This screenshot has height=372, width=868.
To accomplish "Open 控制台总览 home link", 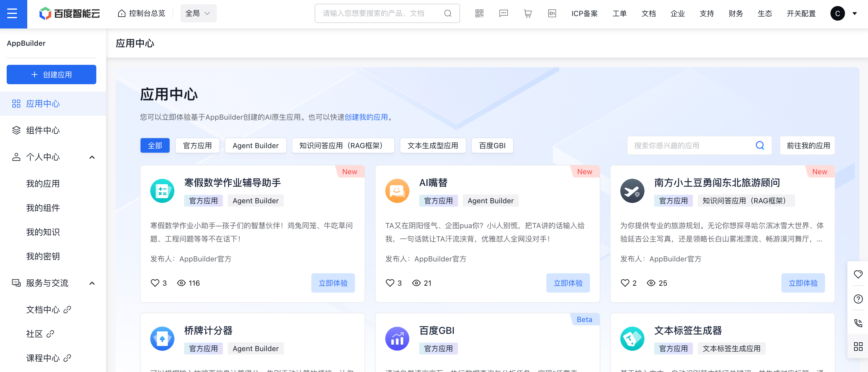I will [141, 13].
